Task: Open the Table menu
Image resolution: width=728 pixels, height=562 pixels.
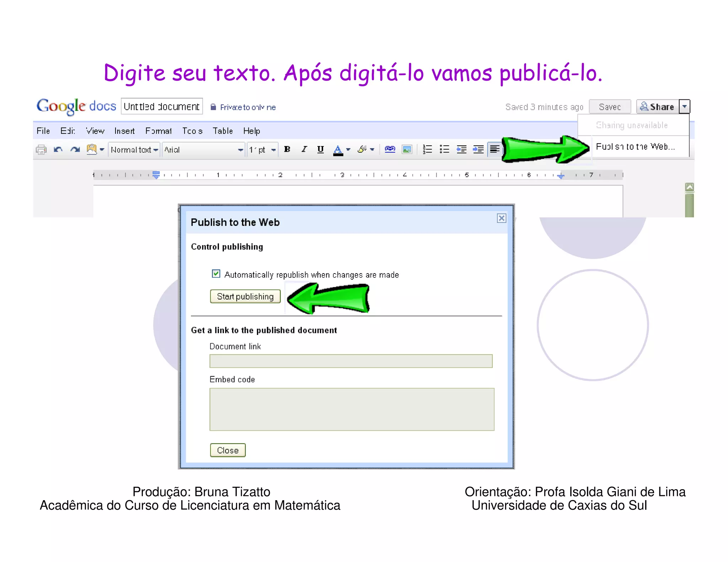Action: coord(223,131)
